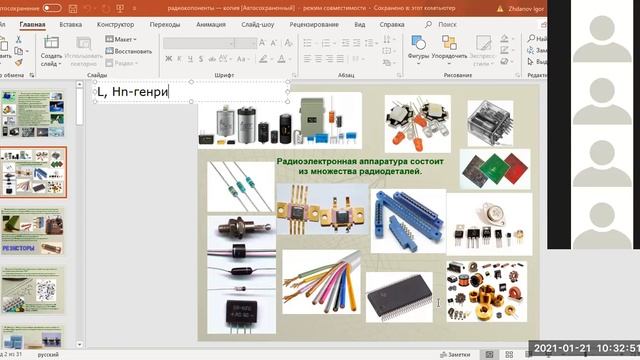Click the text direction icon
Viewport: 640px width, 360px height.
click(x=387, y=39)
